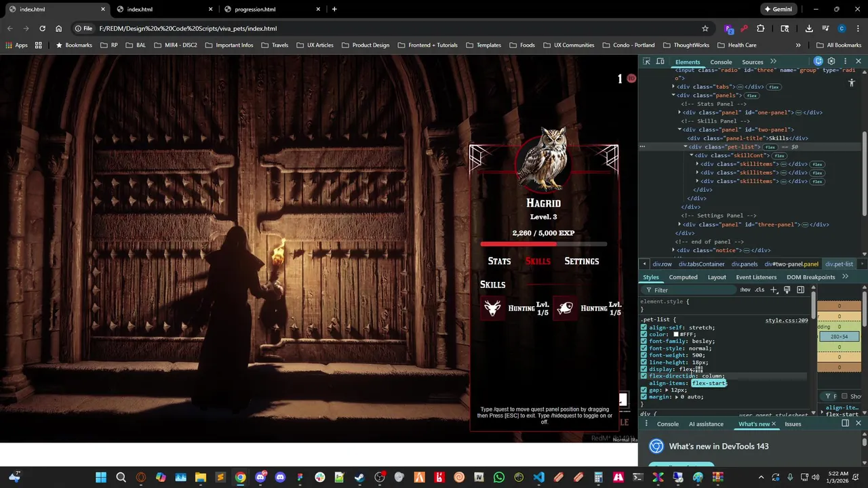
Task: Uncheck the gap property checkbox
Action: [644, 390]
